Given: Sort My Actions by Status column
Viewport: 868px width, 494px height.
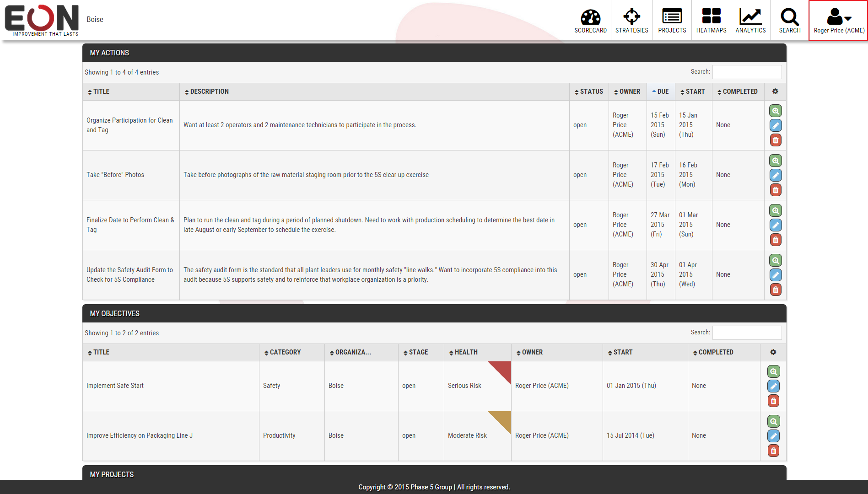Looking at the screenshot, I should tap(589, 91).
